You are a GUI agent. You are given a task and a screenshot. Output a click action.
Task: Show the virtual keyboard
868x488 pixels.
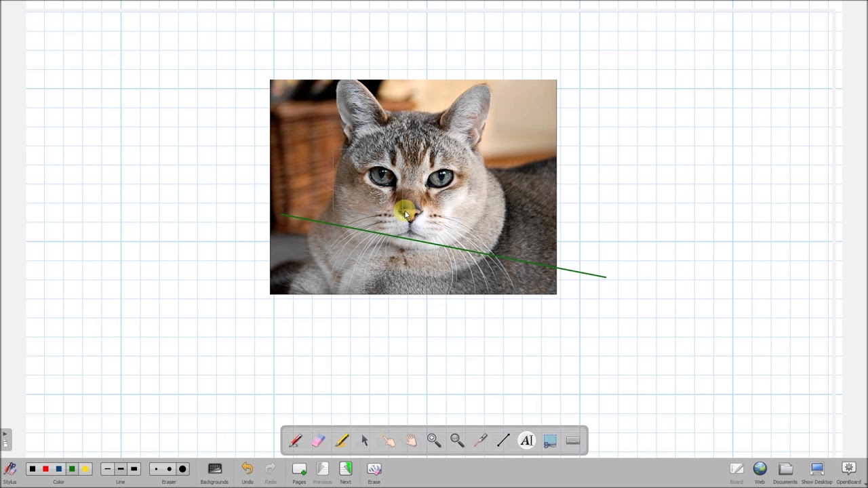573,441
